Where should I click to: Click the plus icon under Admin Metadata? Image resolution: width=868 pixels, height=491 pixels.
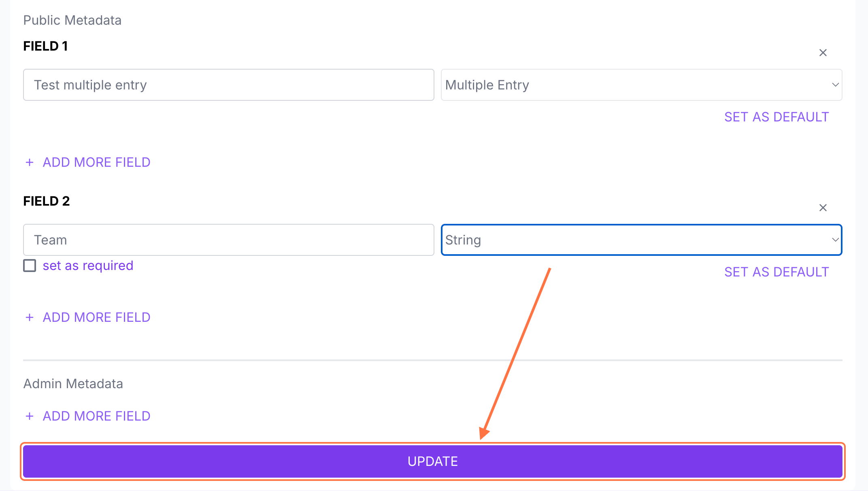(30, 416)
